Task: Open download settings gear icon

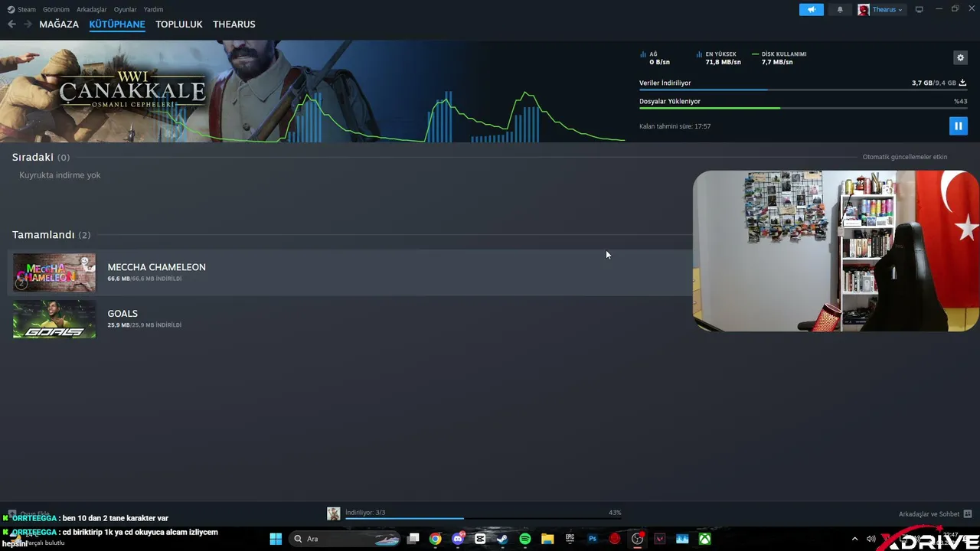Action: click(x=960, y=57)
